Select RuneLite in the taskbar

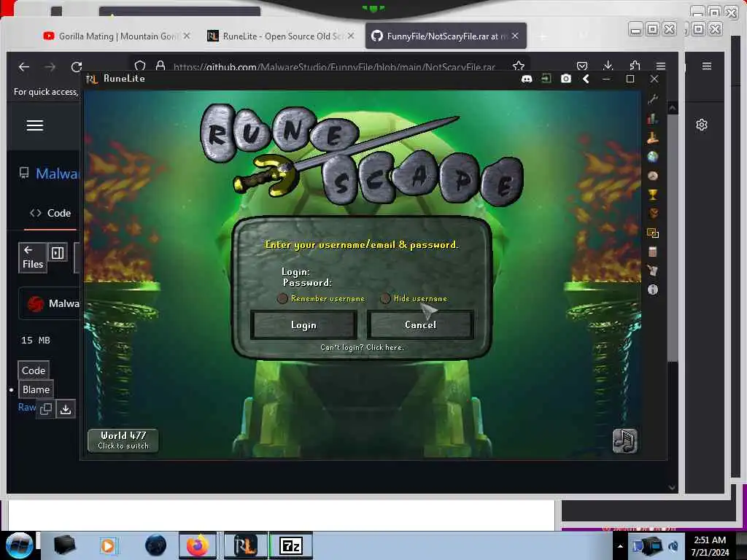[245, 545]
